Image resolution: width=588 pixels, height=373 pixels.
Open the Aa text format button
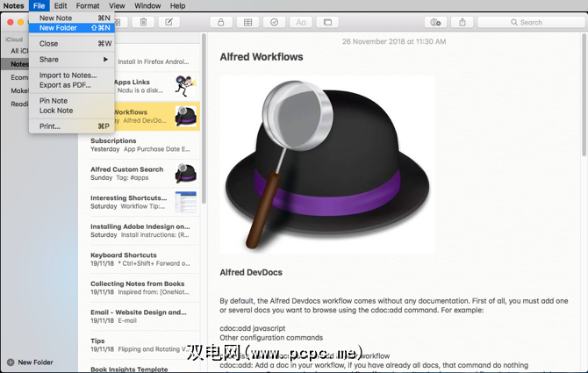point(301,22)
